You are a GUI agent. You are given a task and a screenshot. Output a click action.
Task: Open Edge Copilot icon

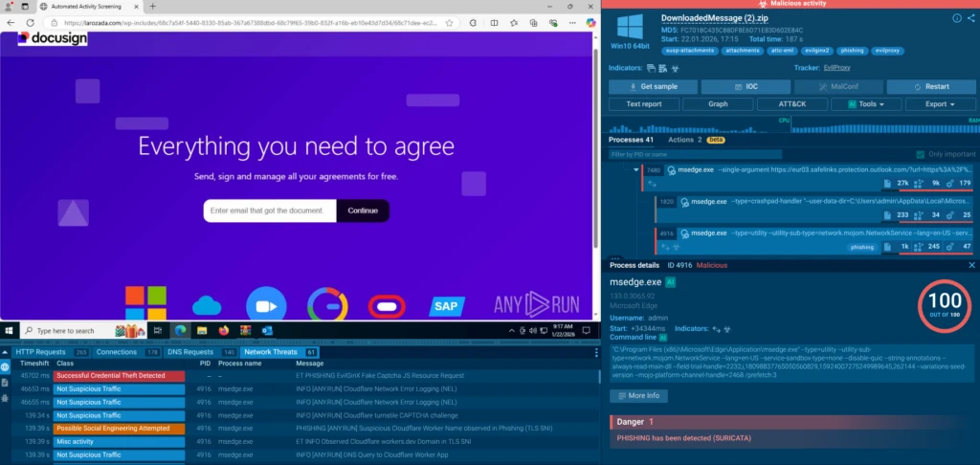[x=590, y=23]
